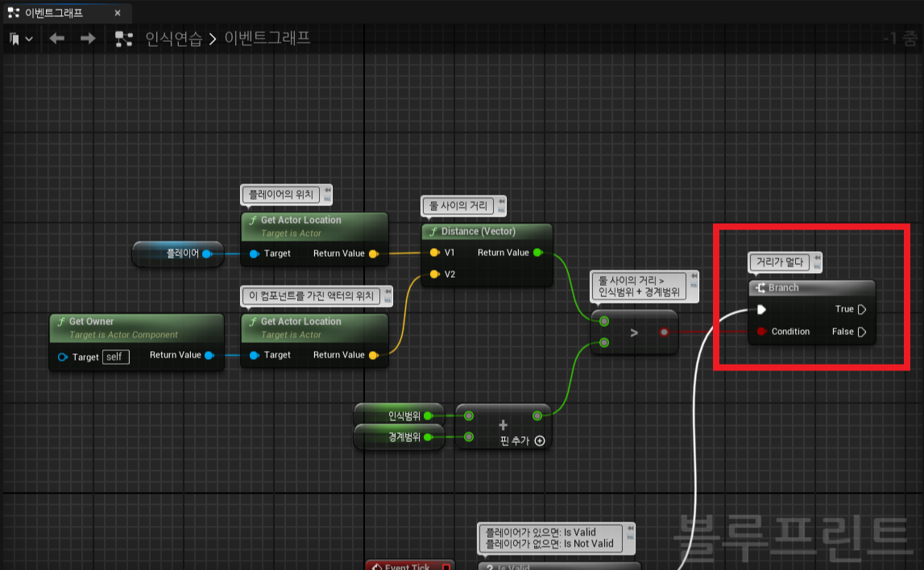Click the upper input pin of the > node
Screen dimensions: 924x570
(604, 321)
